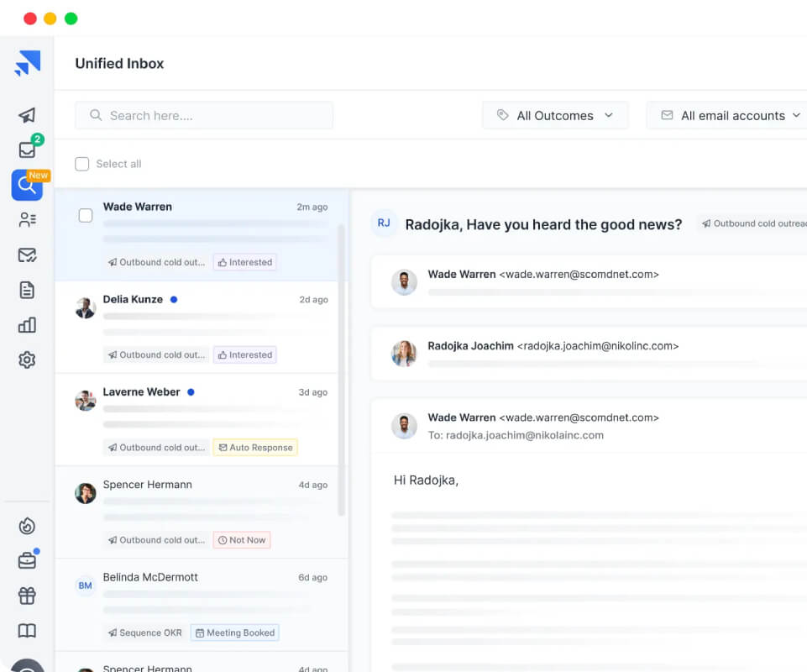Open the bar chart reports sidebar icon
Screen dimensions: 807x672
point(27,325)
